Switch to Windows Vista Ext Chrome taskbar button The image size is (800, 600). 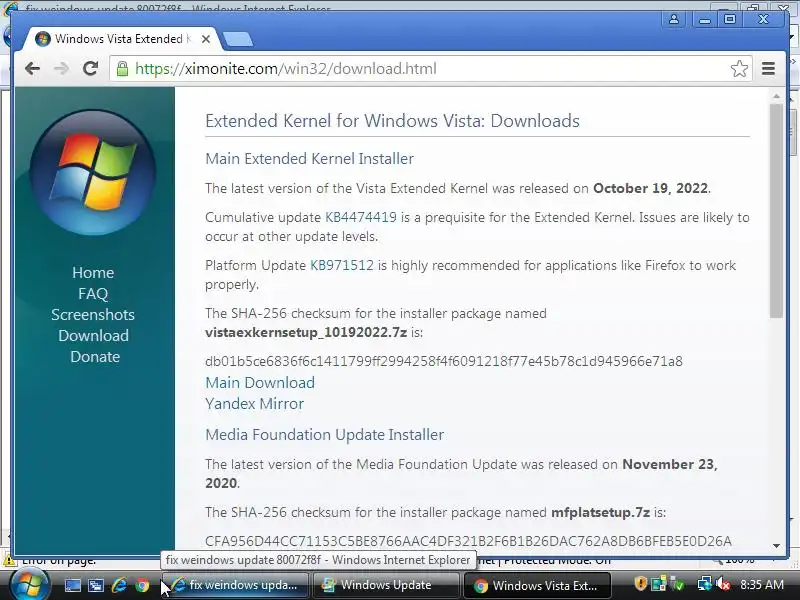tap(537, 585)
